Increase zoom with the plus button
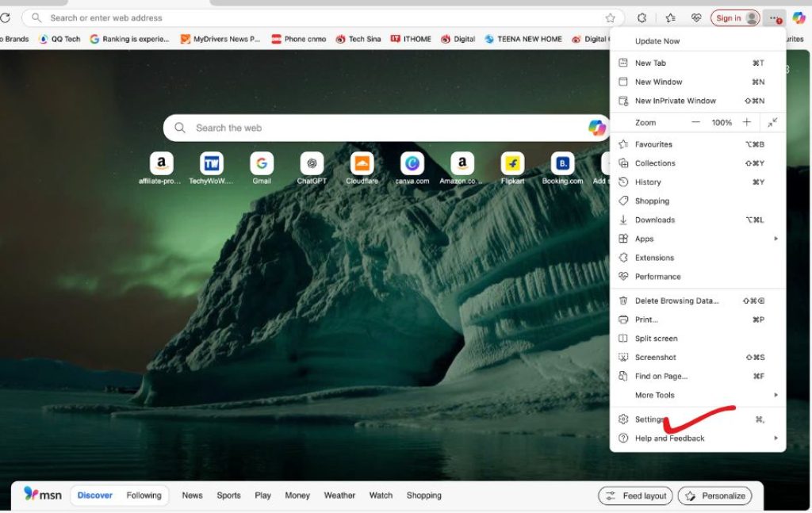The image size is (812, 513). (x=746, y=122)
